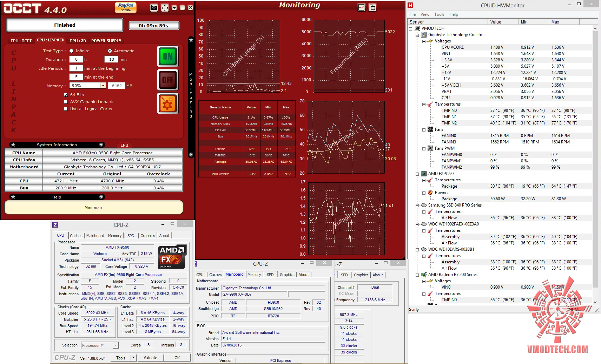Uncheck the 64 Bits checkbox
The height and width of the screenshot is (364, 601).
point(66,95)
